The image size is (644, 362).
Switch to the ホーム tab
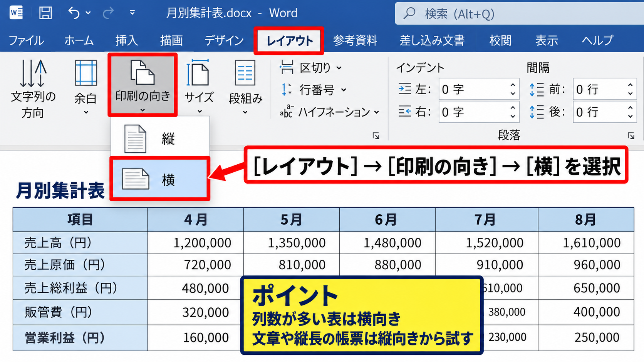coord(79,40)
